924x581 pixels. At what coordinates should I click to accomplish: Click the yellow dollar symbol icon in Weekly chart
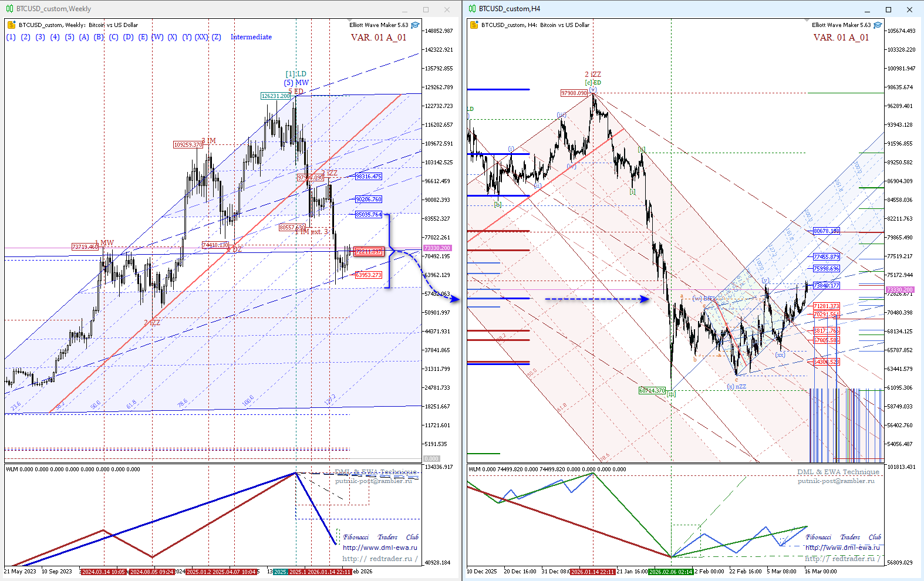click(x=11, y=25)
